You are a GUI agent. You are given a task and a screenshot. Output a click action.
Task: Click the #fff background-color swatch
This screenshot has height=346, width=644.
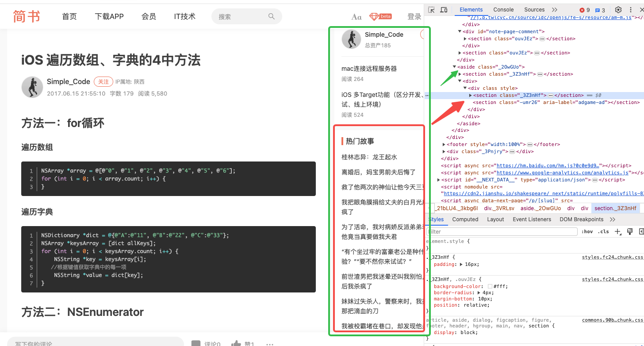[x=490, y=287]
